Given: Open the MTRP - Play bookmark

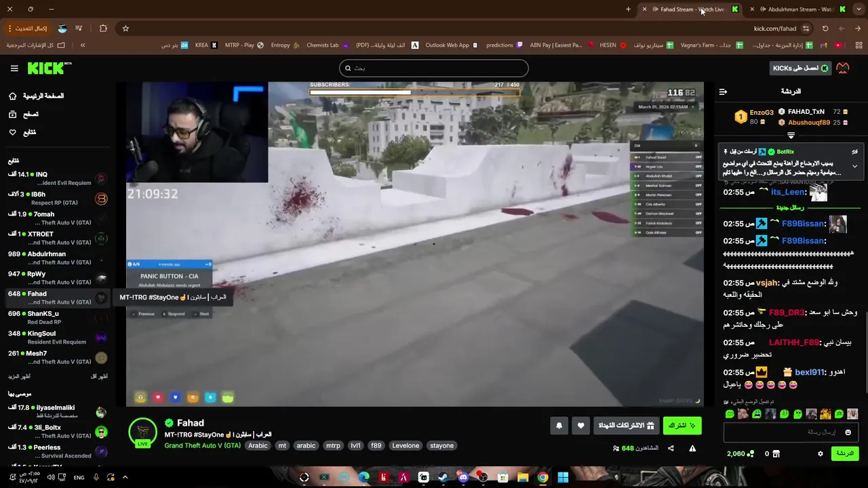Looking at the screenshot, I should [x=245, y=45].
